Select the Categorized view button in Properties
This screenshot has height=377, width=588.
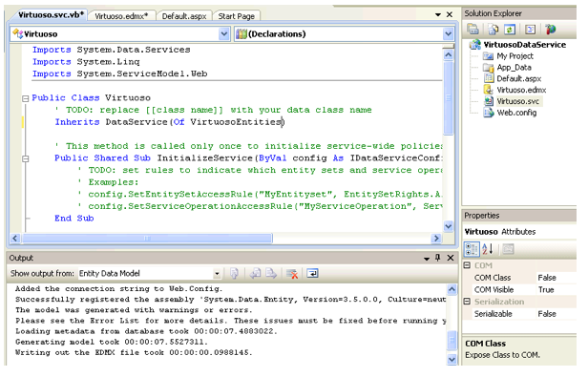472,249
